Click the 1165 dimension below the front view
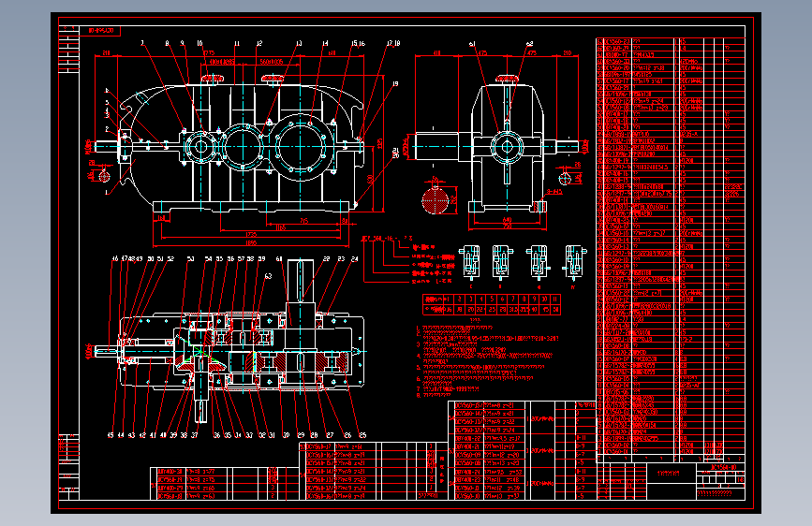812x526 pixels. tap(281, 227)
